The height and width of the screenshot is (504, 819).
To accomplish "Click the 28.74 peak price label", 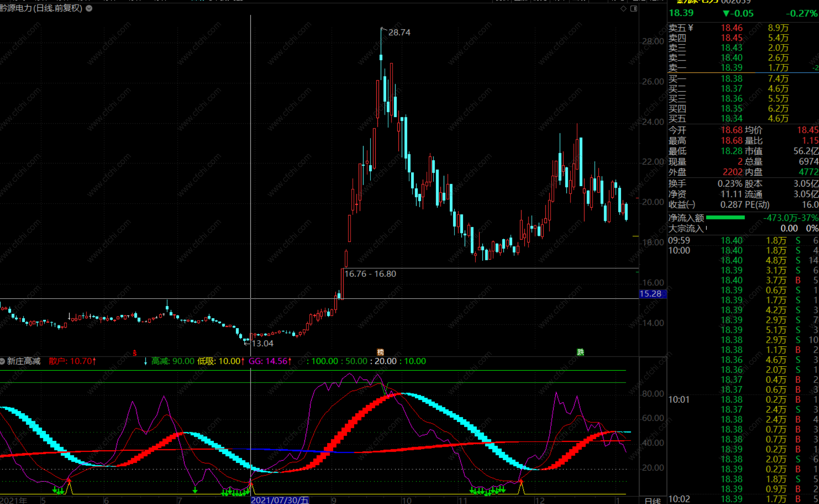I will coord(399,32).
